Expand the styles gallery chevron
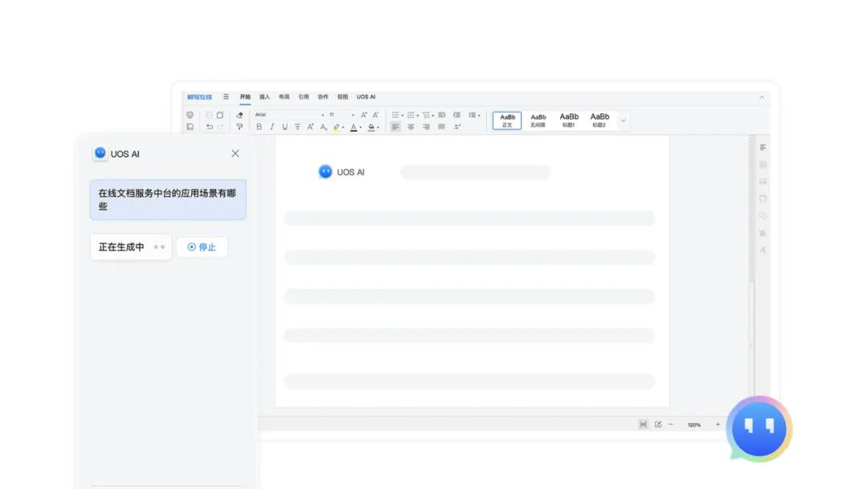This screenshot has height=489, width=868. coord(623,121)
